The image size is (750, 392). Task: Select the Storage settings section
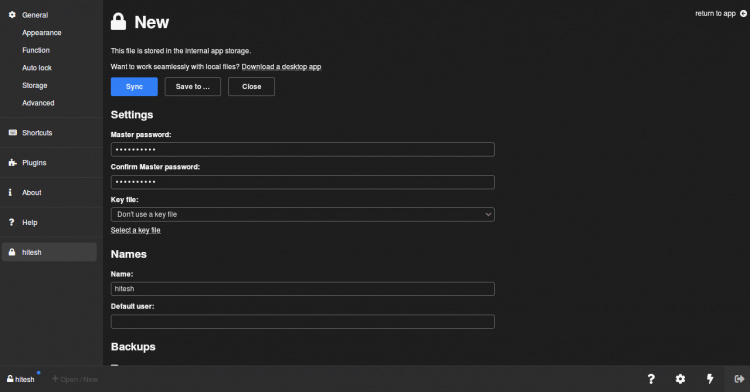[34, 86]
